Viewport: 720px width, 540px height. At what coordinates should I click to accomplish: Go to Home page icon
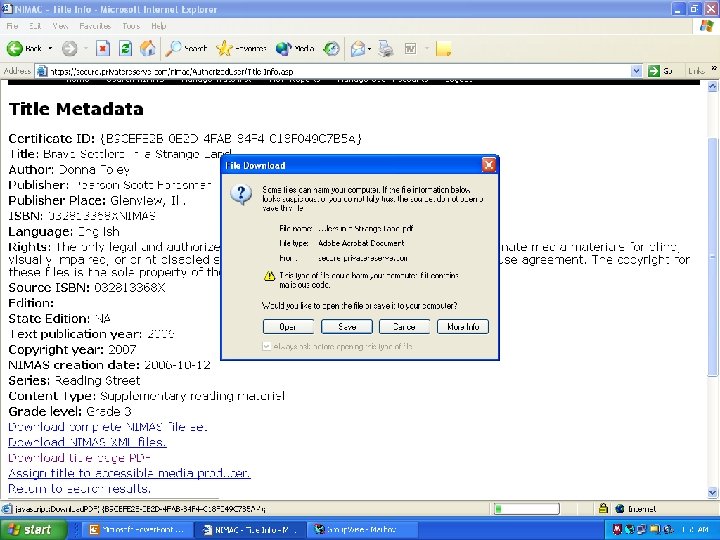click(x=148, y=48)
